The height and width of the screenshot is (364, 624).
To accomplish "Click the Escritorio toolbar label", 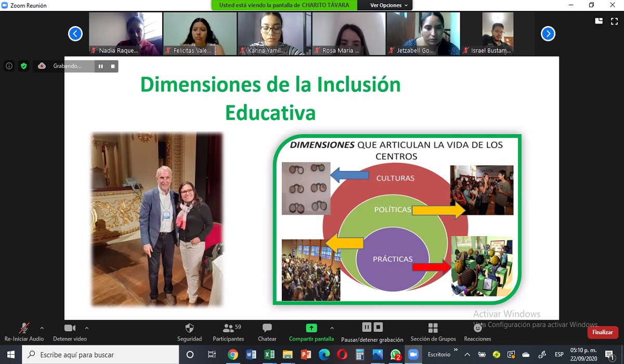I will [x=439, y=355].
